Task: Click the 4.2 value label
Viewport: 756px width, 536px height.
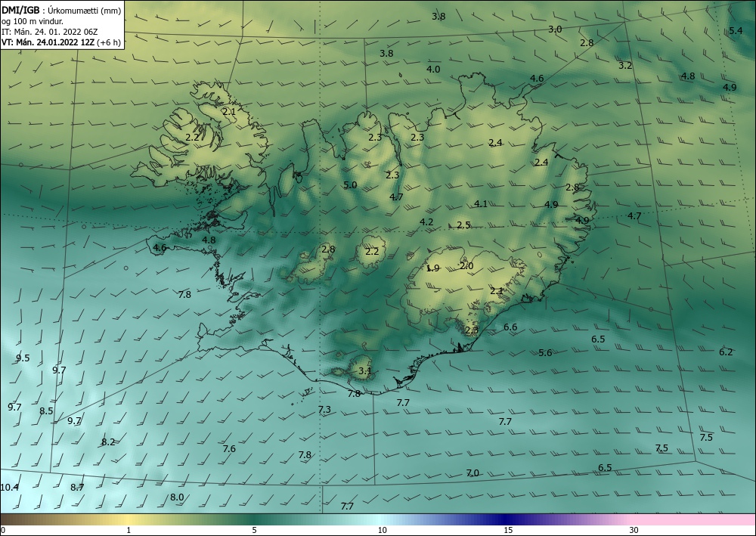Action: pos(426,222)
